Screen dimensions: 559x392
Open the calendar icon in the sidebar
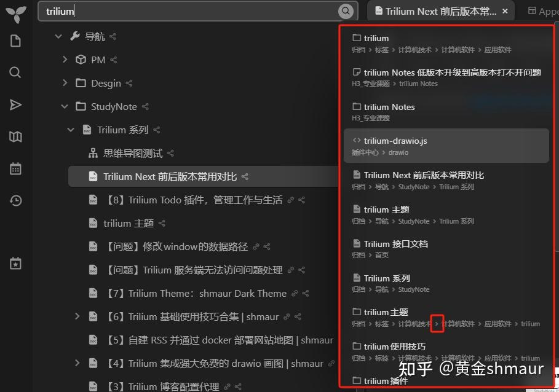coord(15,168)
